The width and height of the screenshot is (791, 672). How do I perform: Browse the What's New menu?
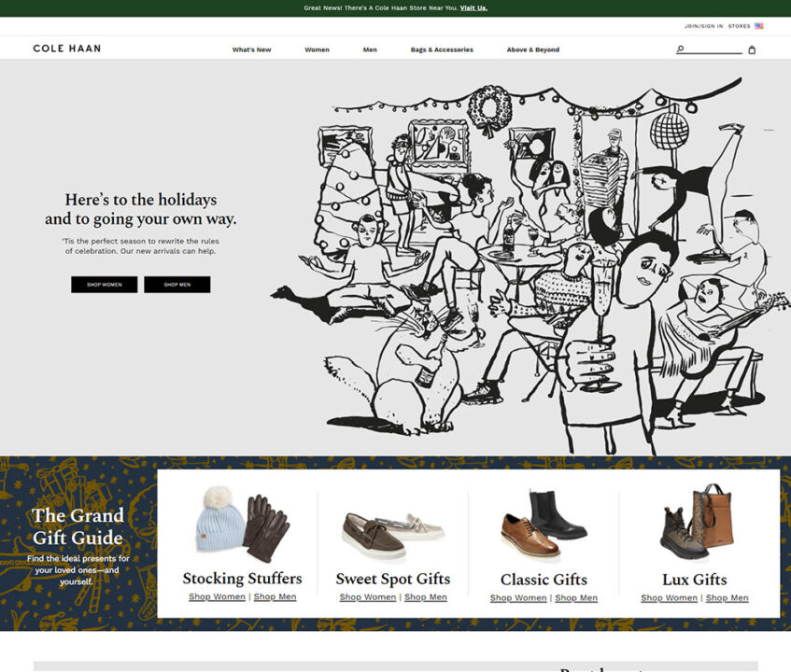tap(250, 49)
